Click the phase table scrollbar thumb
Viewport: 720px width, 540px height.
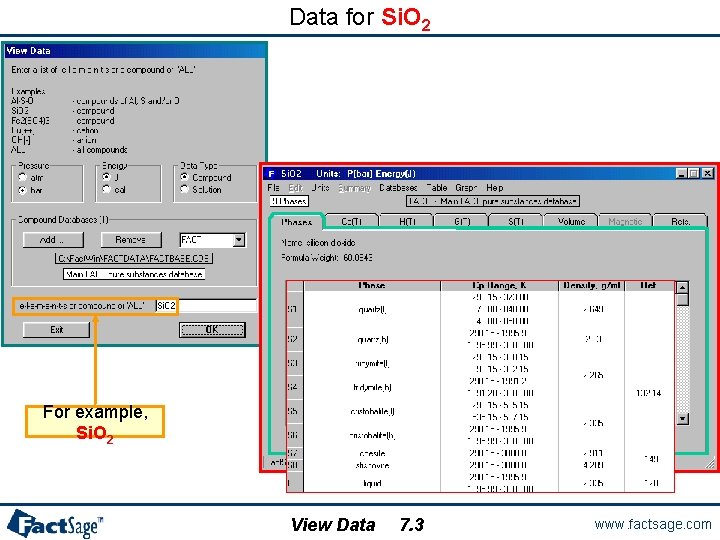(682, 300)
